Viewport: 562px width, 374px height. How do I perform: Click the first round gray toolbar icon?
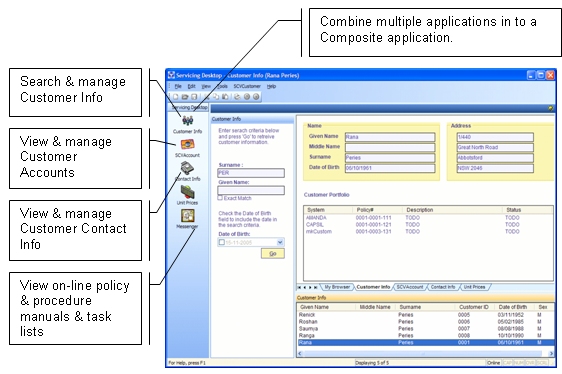[x=247, y=97]
